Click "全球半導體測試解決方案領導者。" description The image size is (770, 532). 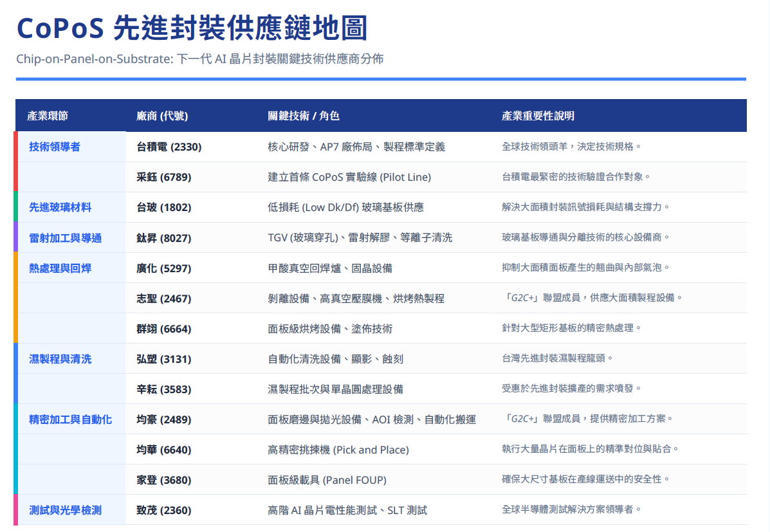tap(571, 510)
